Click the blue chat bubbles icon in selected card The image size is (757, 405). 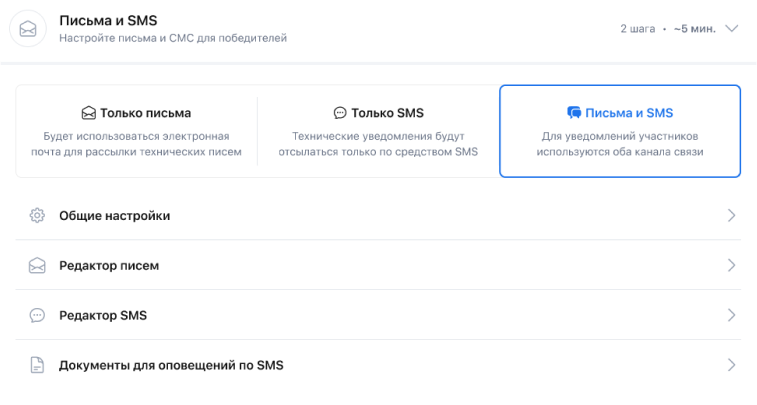click(x=574, y=113)
